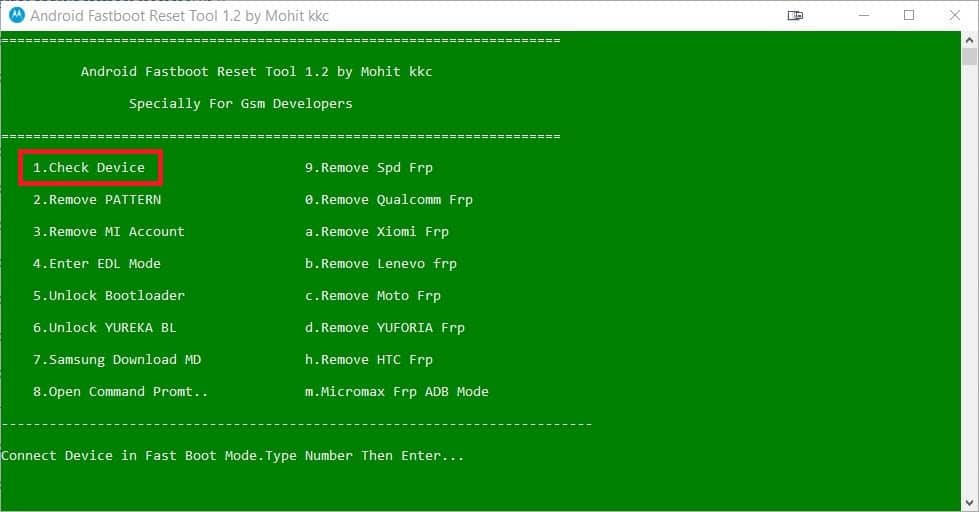Select '3.Remove MI Account' option text

pos(109,232)
